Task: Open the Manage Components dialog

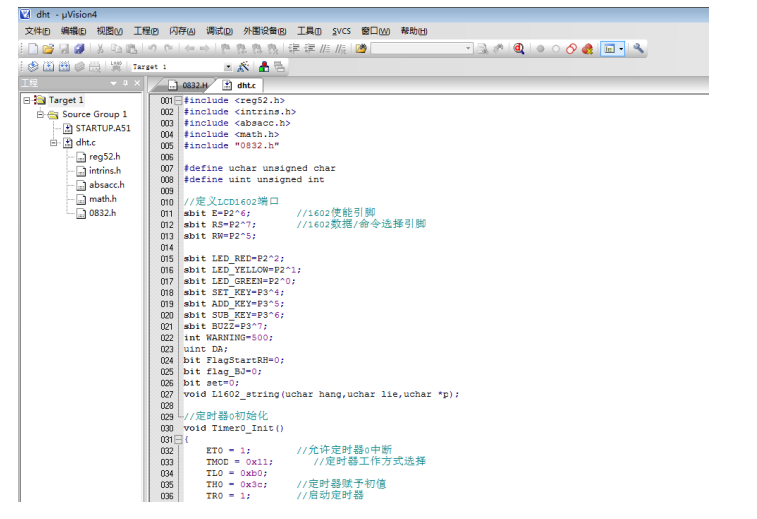Action: tap(264, 67)
